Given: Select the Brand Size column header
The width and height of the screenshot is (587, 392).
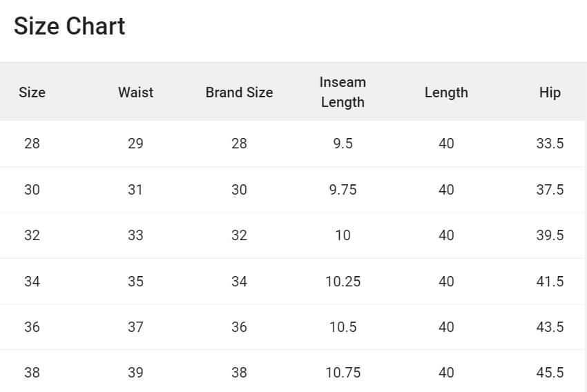Looking at the screenshot, I should click(x=239, y=92).
